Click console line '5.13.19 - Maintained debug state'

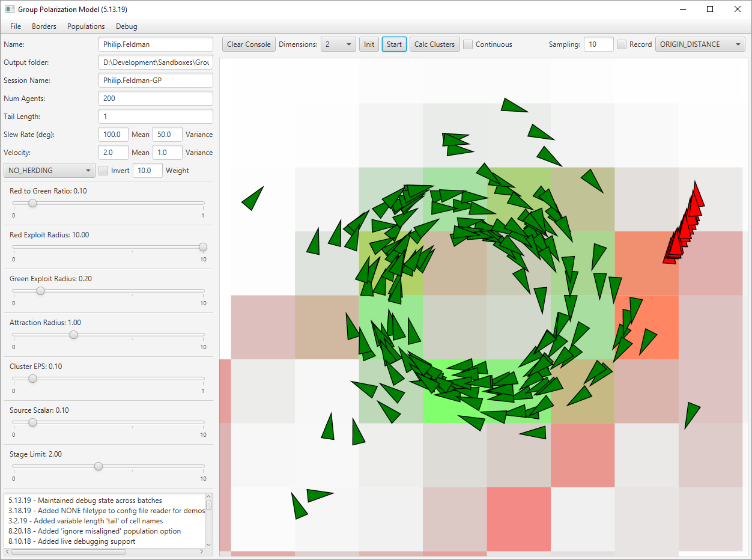85,501
